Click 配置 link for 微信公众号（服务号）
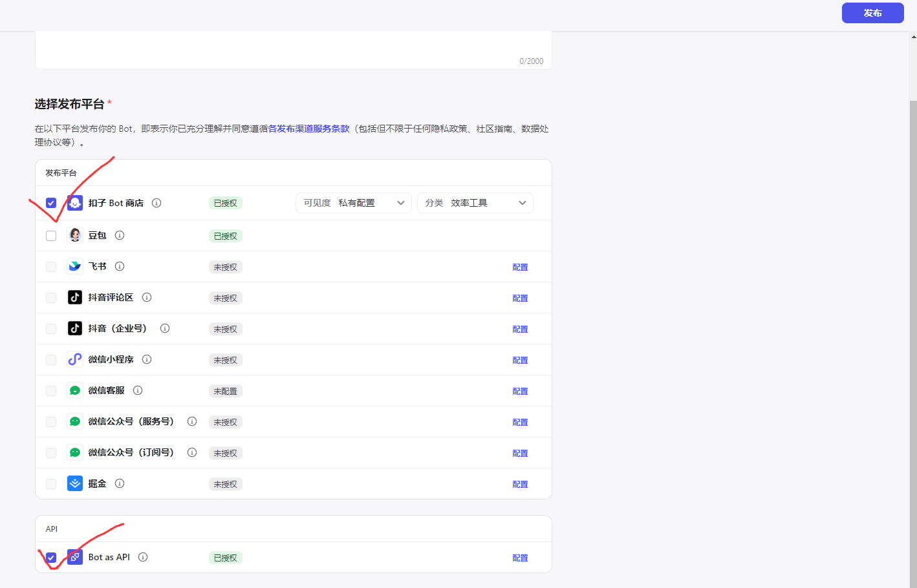917x588 pixels. [520, 422]
